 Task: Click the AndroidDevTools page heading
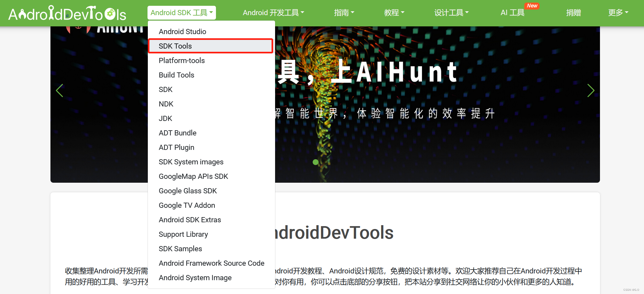[334, 233]
